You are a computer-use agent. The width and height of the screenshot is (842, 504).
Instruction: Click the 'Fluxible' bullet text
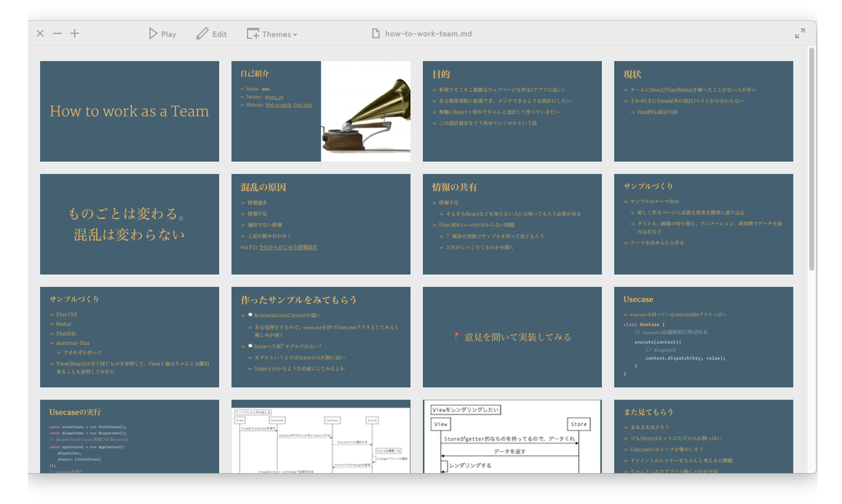coord(66,334)
